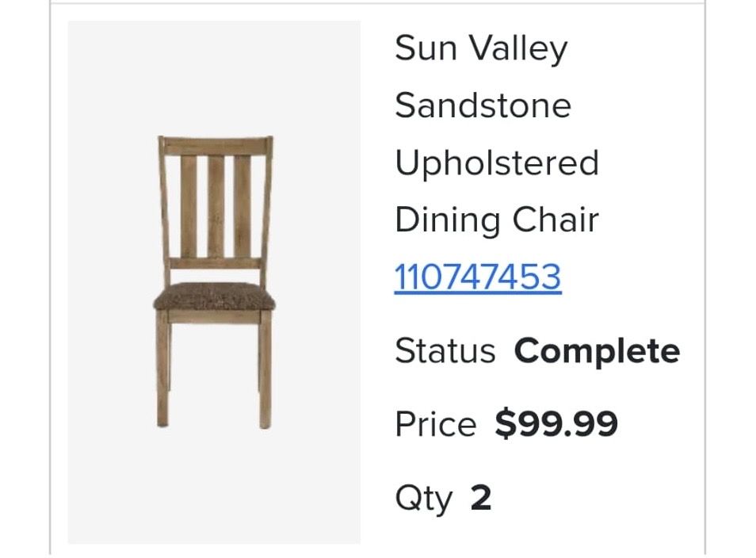Click the chair's top back rail
Viewport: 756px width, 558px height.
[x=215, y=146]
